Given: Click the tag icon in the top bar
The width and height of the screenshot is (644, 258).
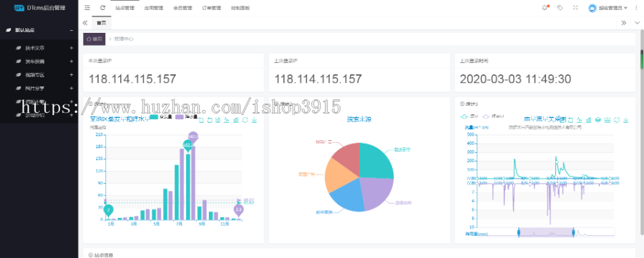Looking at the screenshot, I should (560, 7).
